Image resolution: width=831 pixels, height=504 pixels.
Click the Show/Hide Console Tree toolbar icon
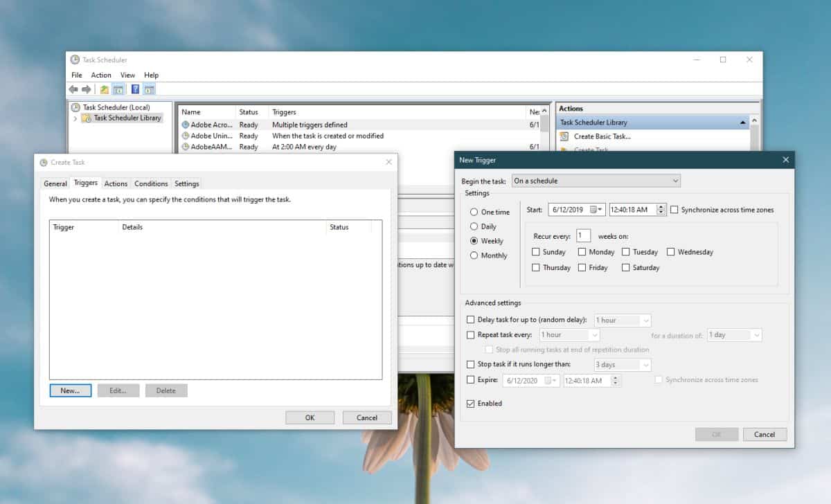pos(118,89)
